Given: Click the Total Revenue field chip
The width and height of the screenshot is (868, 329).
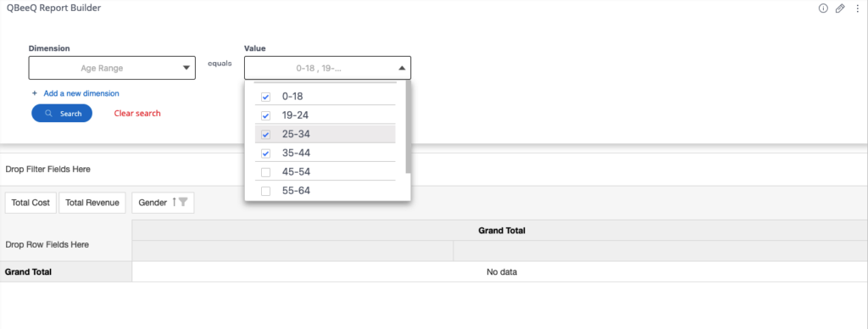Looking at the screenshot, I should point(92,203).
